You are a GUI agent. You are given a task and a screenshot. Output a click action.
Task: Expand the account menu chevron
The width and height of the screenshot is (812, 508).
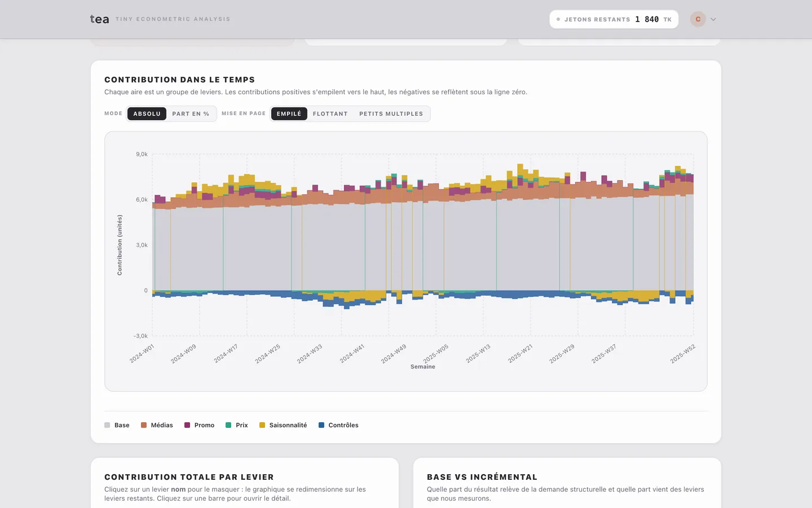pos(713,19)
